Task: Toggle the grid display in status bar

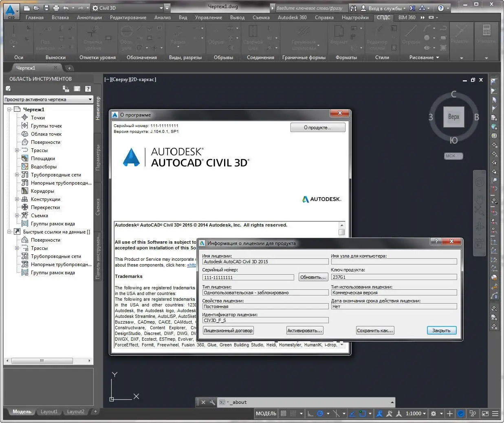Action: [284, 414]
